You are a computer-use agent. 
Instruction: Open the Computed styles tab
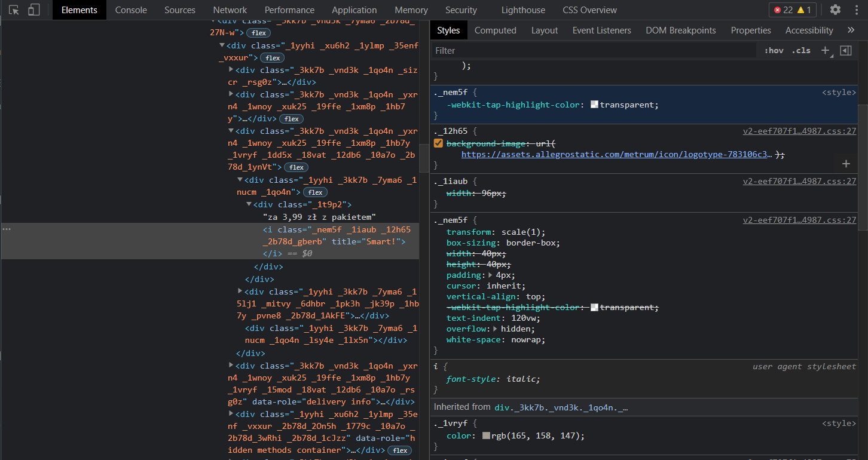[495, 30]
